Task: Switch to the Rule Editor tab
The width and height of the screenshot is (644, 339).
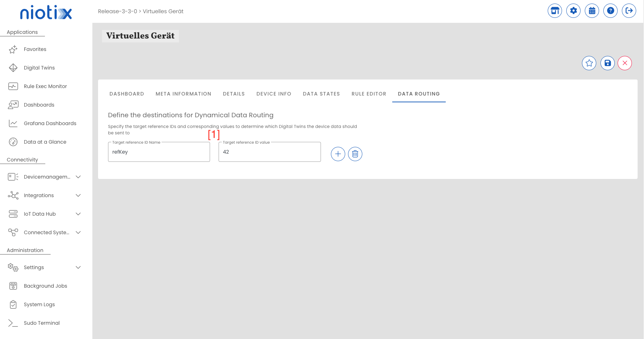Action: pos(369,94)
